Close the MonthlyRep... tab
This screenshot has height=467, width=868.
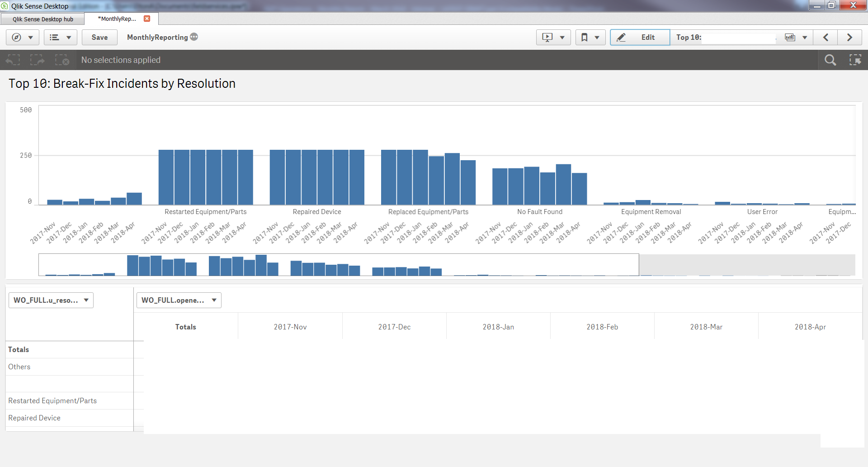tap(147, 19)
